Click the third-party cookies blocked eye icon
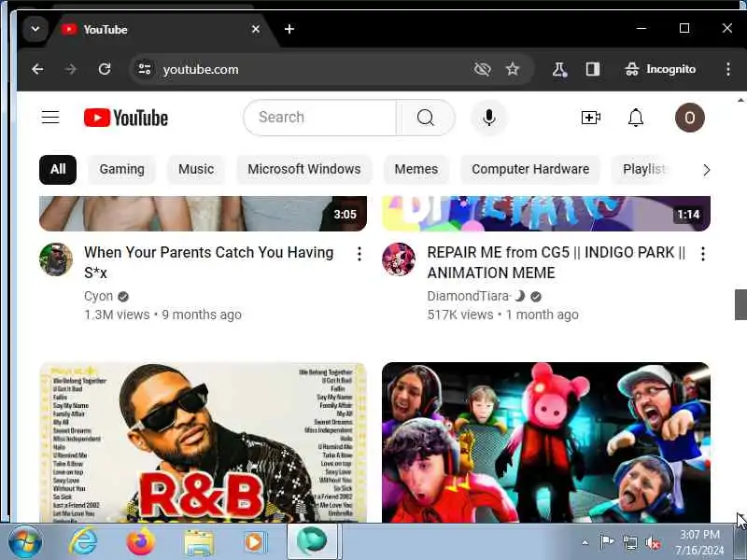 coord(482,69)
